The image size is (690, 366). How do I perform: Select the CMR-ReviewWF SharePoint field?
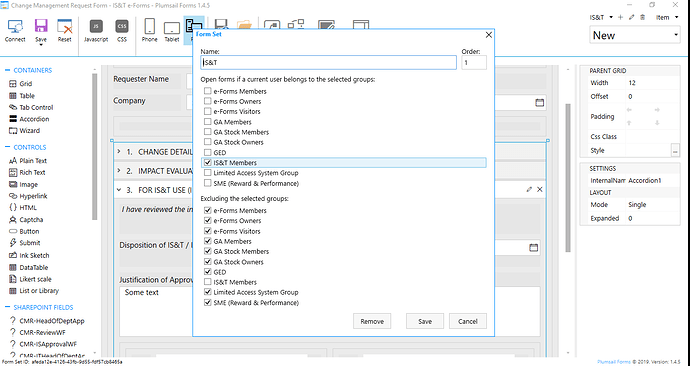click(x=43, y=333)
